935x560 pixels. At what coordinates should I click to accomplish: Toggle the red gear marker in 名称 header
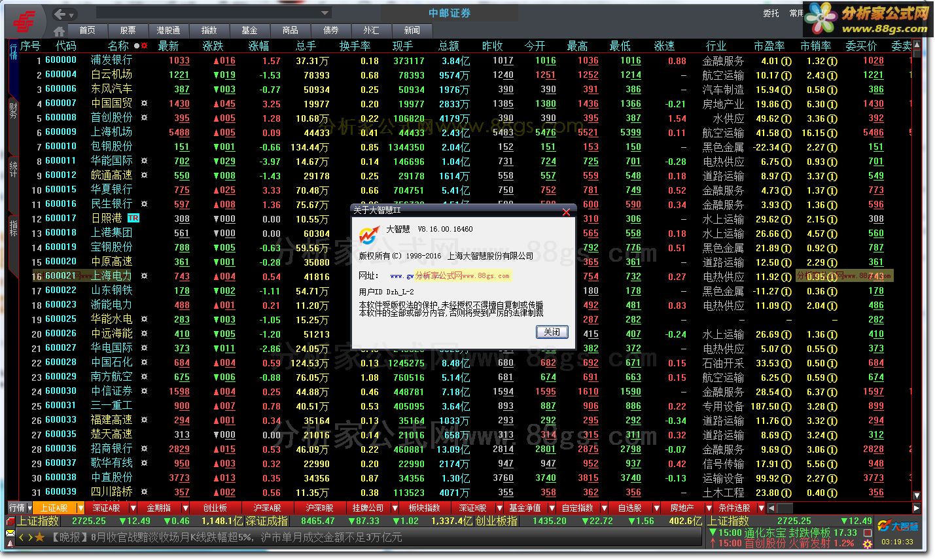click(145, 46)
